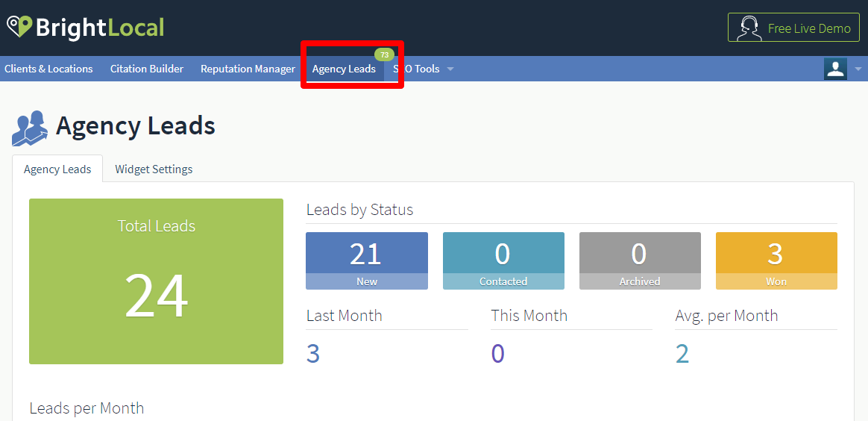The image size is (868, 421).
Task: Click the Agency Leads heading icon
Action: [31, 128]
